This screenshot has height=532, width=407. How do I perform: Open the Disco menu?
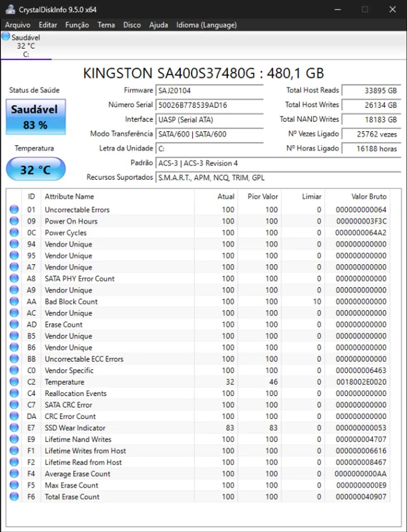point(132,25)
